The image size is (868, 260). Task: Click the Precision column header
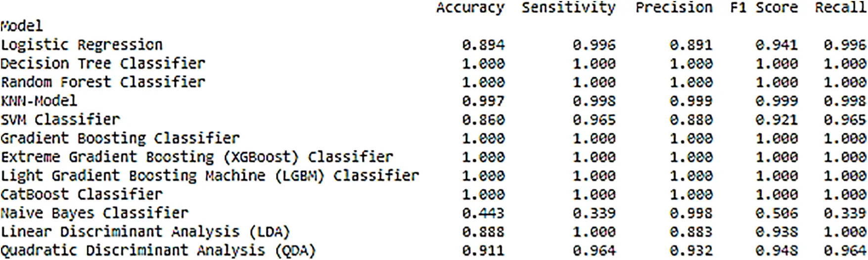coord(674,7)
